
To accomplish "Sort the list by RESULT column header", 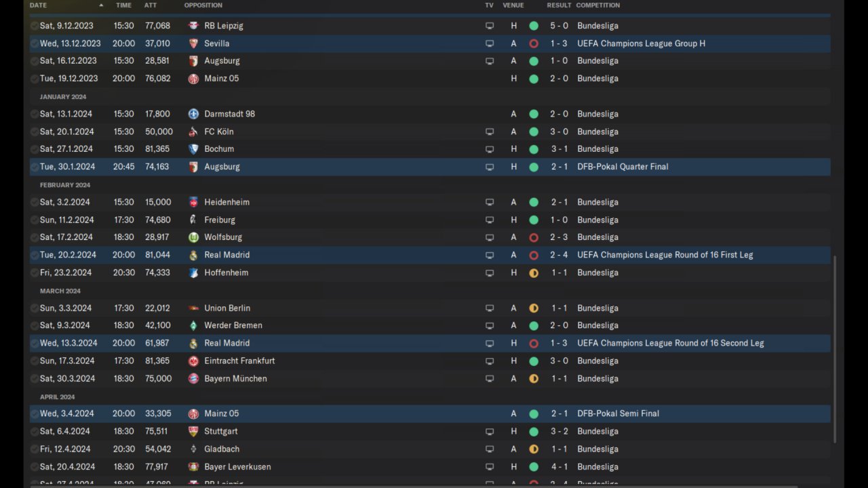I will coord(559,5).
